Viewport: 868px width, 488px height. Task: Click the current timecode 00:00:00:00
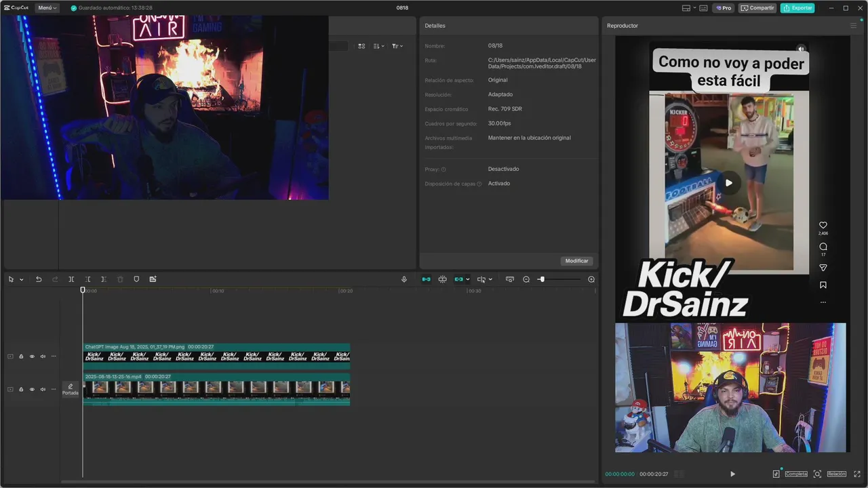point(620,474)
